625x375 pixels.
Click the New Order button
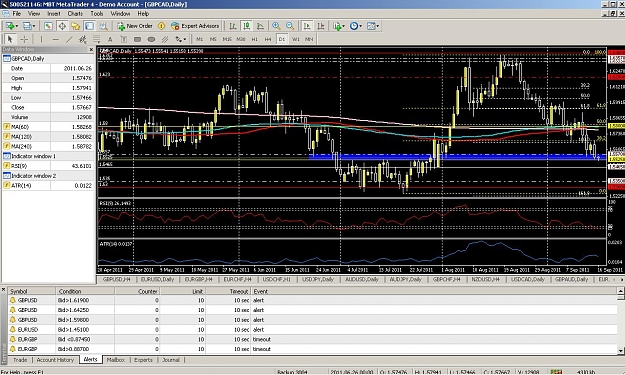135,26
